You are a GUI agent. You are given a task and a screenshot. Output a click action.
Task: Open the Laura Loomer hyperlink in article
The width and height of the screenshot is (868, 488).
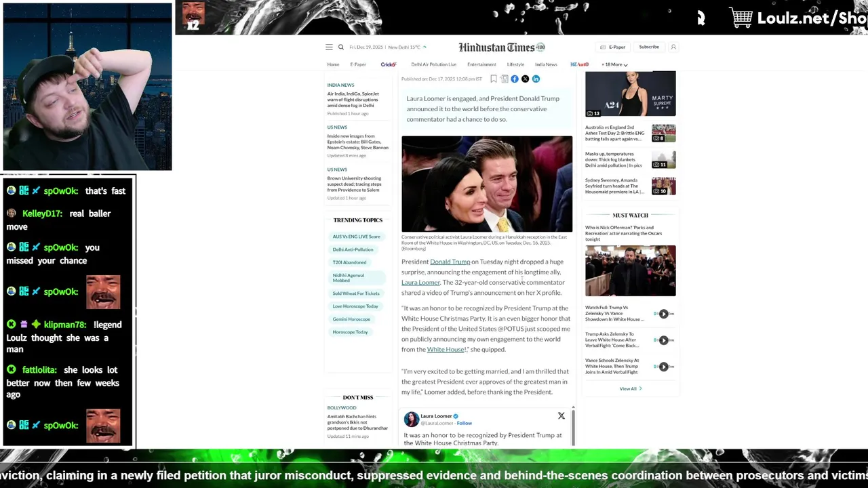click(420, 283)
